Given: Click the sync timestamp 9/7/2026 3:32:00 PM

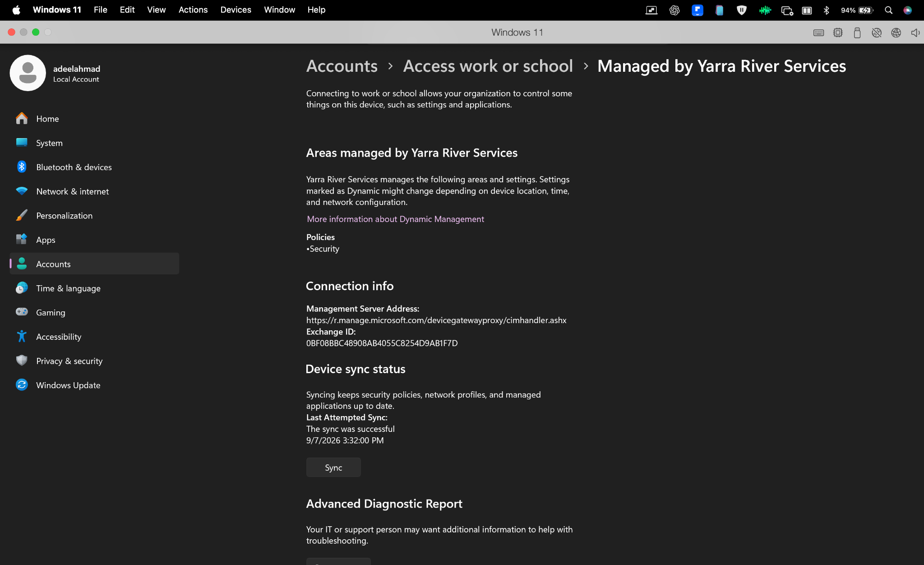Looking at the screenshot, I should point(345,440).
